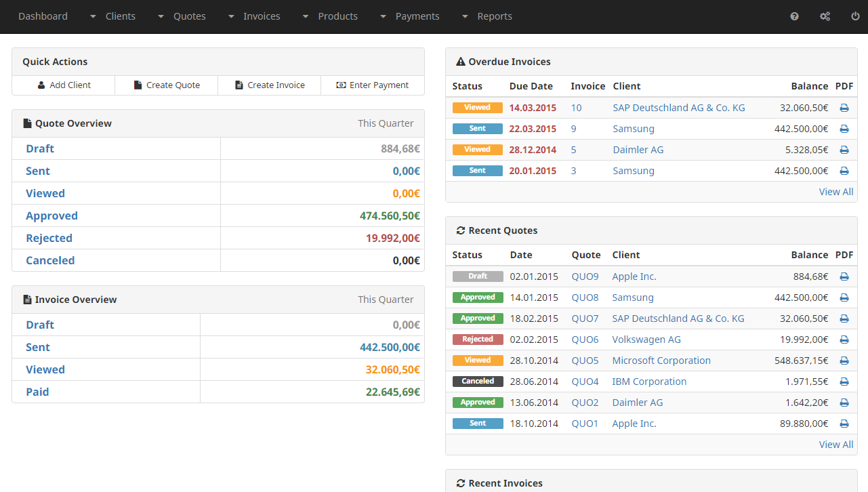Open client IBM Corporation
This screenshot has height=492, width=868.
coord(649,382)
